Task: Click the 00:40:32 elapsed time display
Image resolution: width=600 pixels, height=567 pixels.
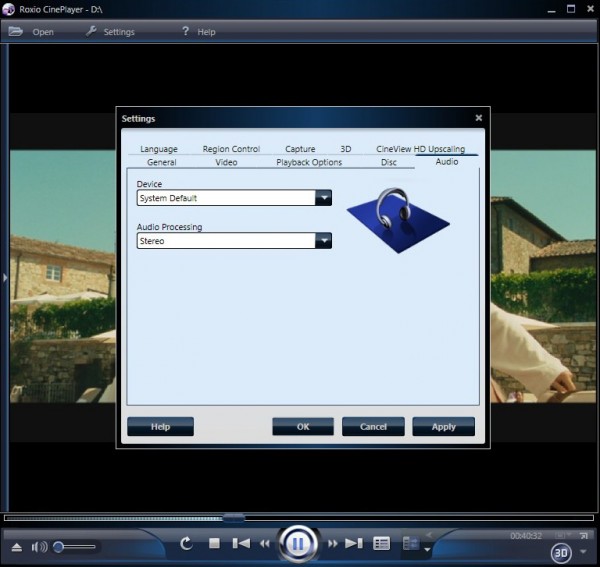Action: (526, 536)
